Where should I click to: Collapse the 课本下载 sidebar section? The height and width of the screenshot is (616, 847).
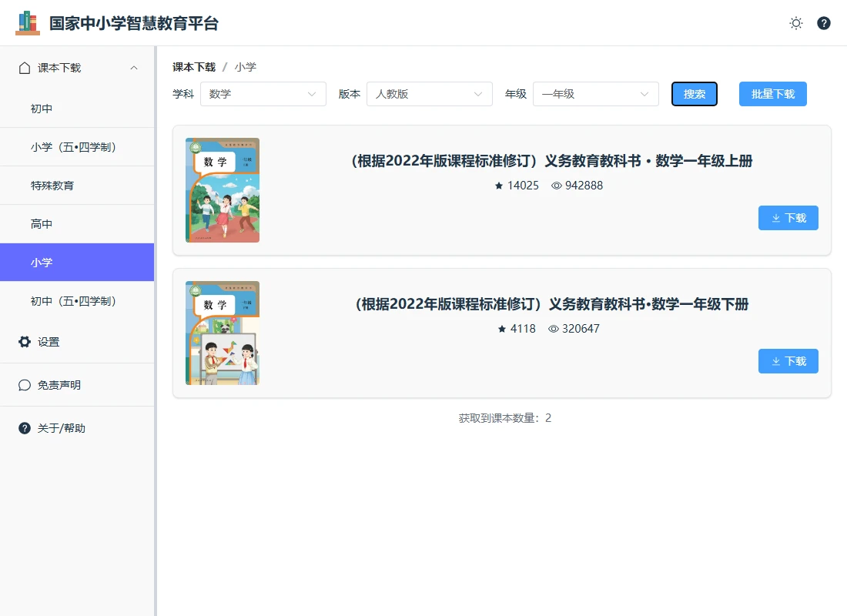(134, 68)
